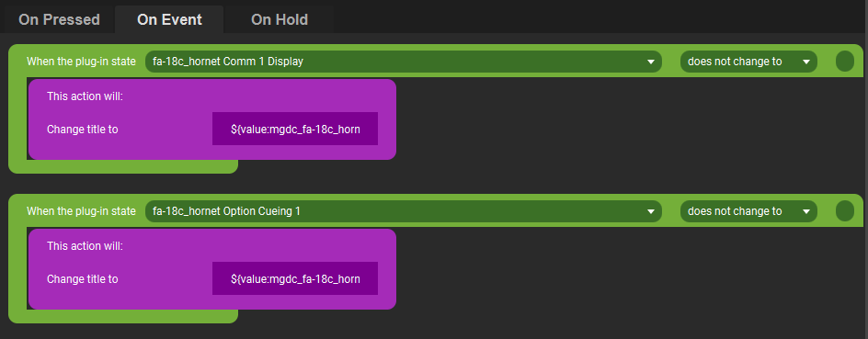This screenshot has height=339, width=868.
Task: Click 'Change title to' label in first action
Action: click(x=83, y=130)
